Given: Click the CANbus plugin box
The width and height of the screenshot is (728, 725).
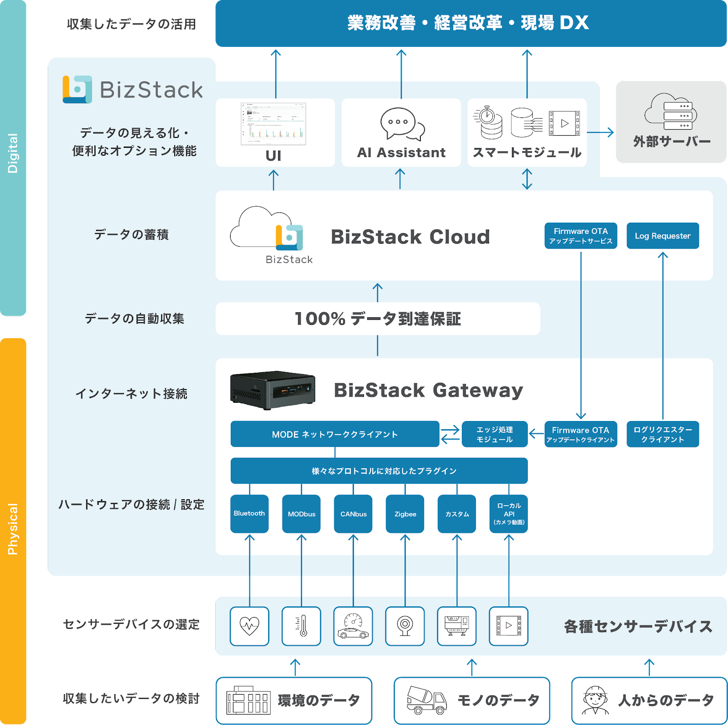Looking at the screenshot, I should pyautogui.click(x=353, y=513).
